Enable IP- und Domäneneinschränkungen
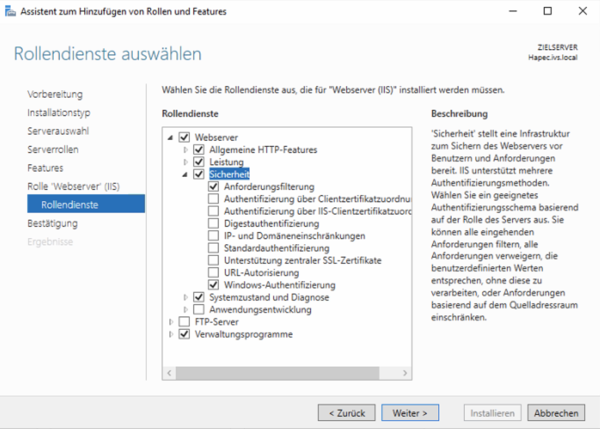Screen dimensions: 600x429 tap(214, 235)
